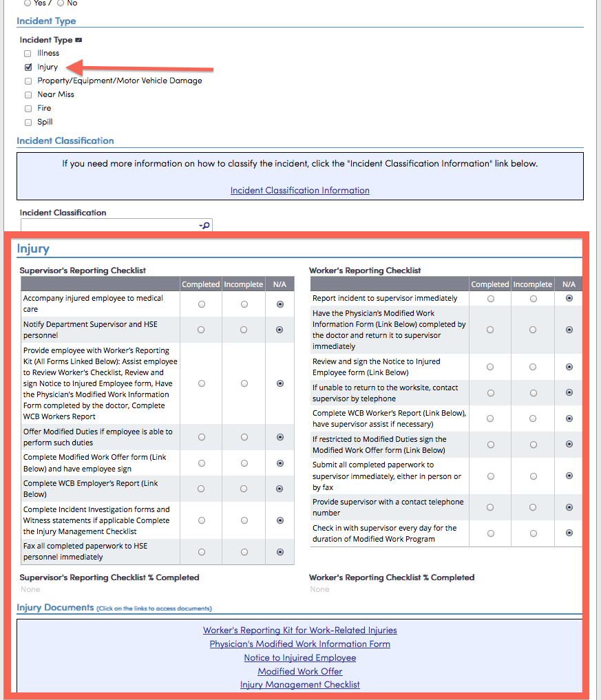Mark Report incident to supervisor as Completed
The height and width of the screenshot is (700, 601).
(x=491, y=299)
